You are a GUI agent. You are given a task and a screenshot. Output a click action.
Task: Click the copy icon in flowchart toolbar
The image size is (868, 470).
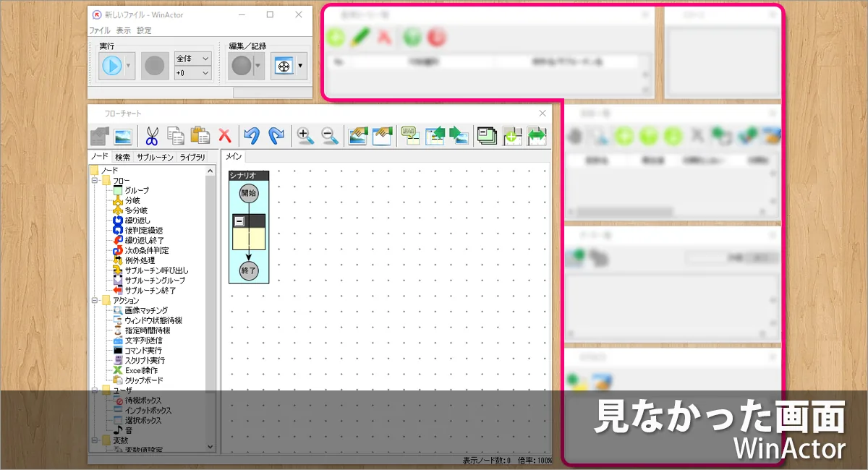(175, 135)
